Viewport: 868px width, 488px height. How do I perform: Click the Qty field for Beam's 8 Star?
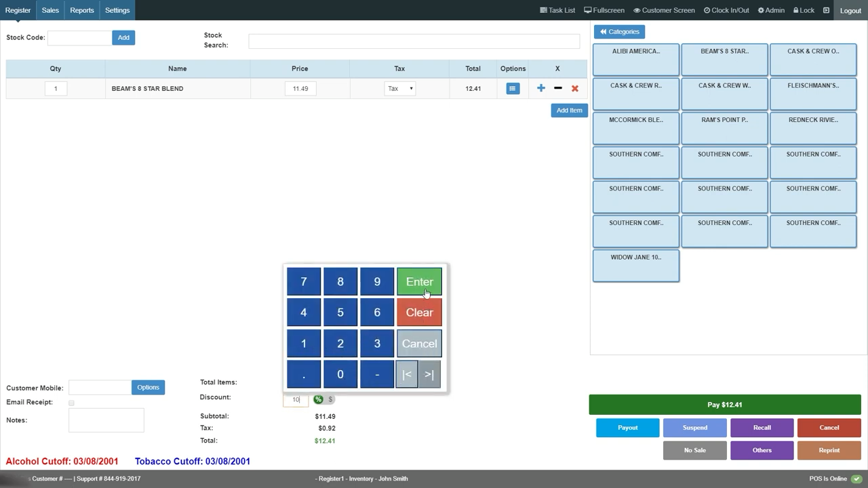point(56,89)
